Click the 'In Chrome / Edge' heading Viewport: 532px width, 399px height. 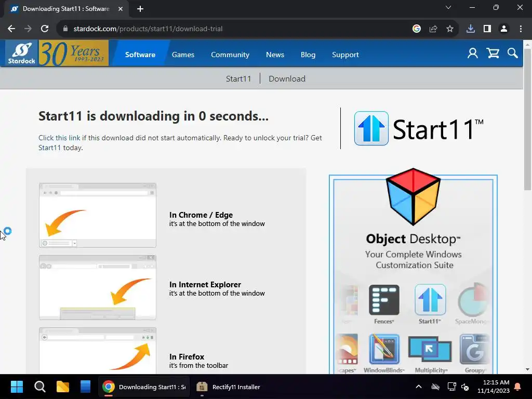pyautogui.click(x=201, y=215)
